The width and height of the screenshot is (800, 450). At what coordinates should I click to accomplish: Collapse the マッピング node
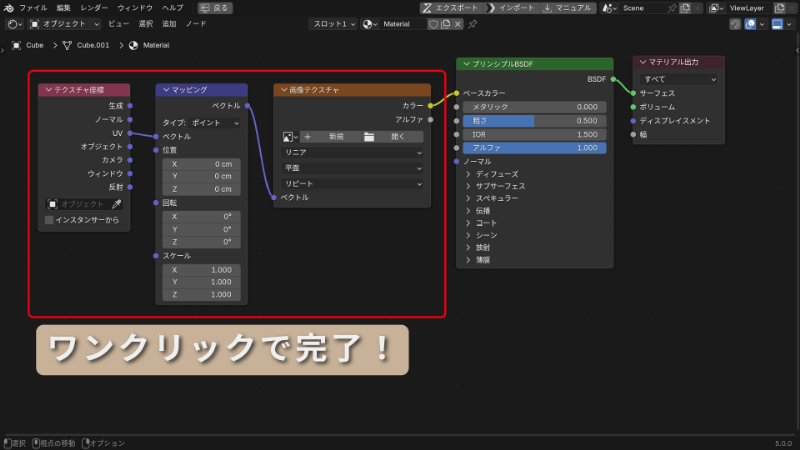pyautogui.click(x=166, y=90)
